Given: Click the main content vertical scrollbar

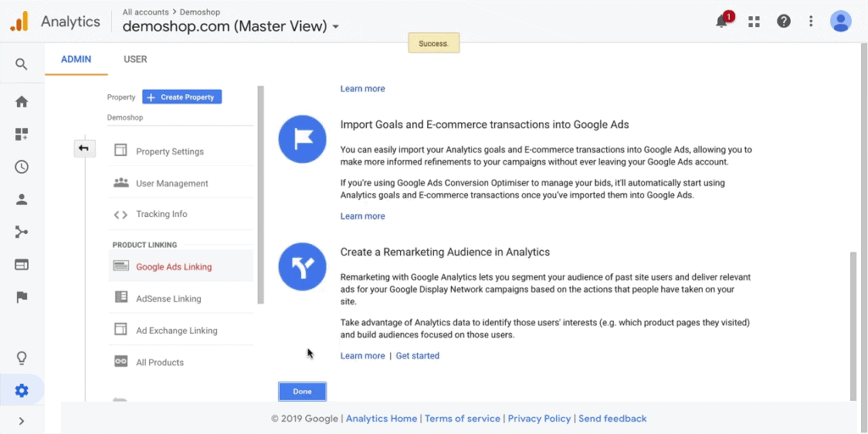Looking at the screenshot, I should pos(853,325).
